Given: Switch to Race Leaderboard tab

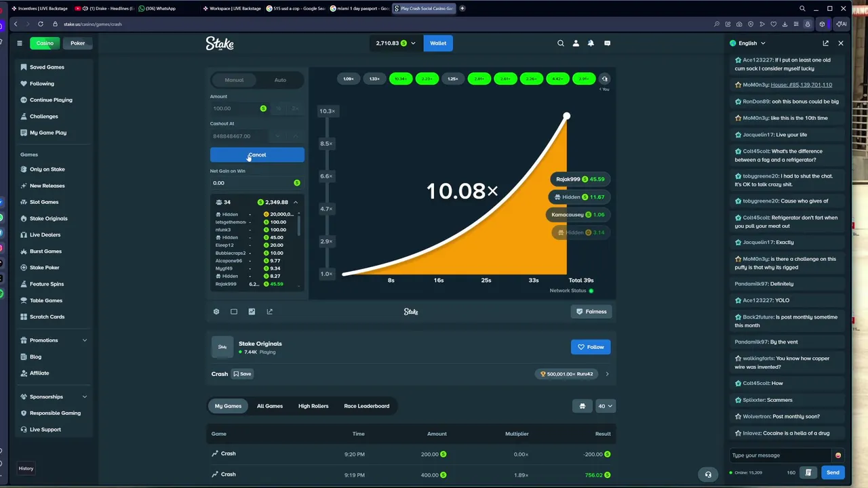Looking at the screenshot, I should [x=367, y=406].
